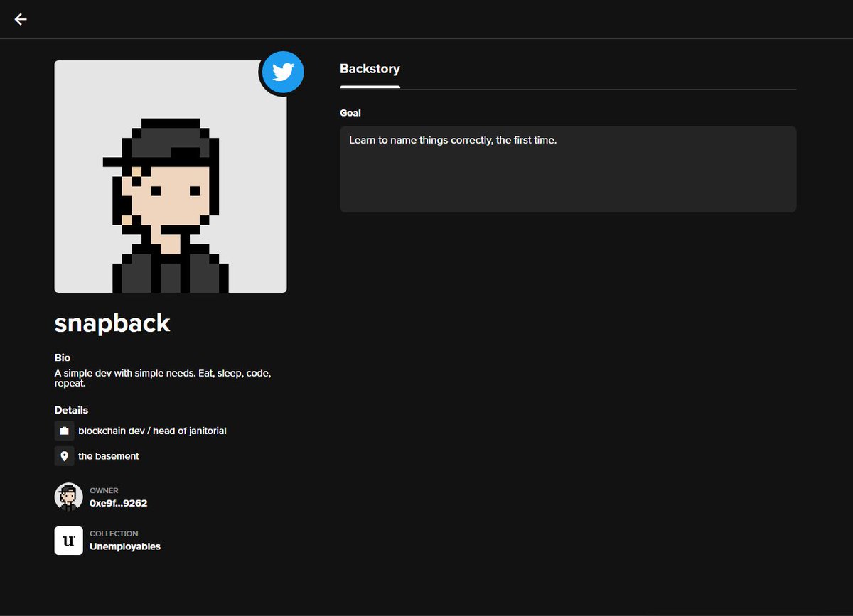
Task: Open the owner address 0xe9f...9262
Action: tap(118, 502)
